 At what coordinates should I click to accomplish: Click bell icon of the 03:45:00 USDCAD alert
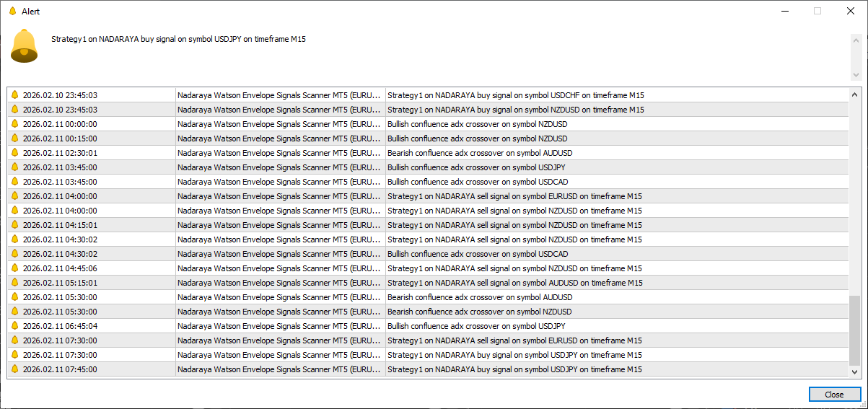pos(14,182)
